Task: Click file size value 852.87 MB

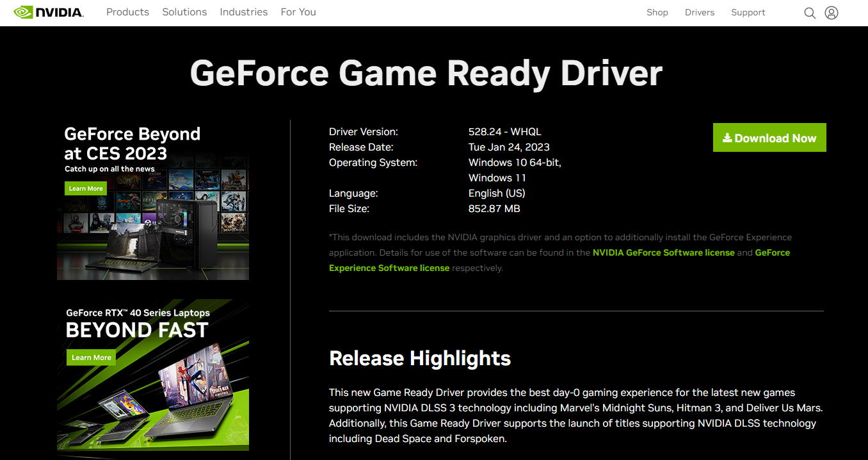Action: click(x=494, y=208)
